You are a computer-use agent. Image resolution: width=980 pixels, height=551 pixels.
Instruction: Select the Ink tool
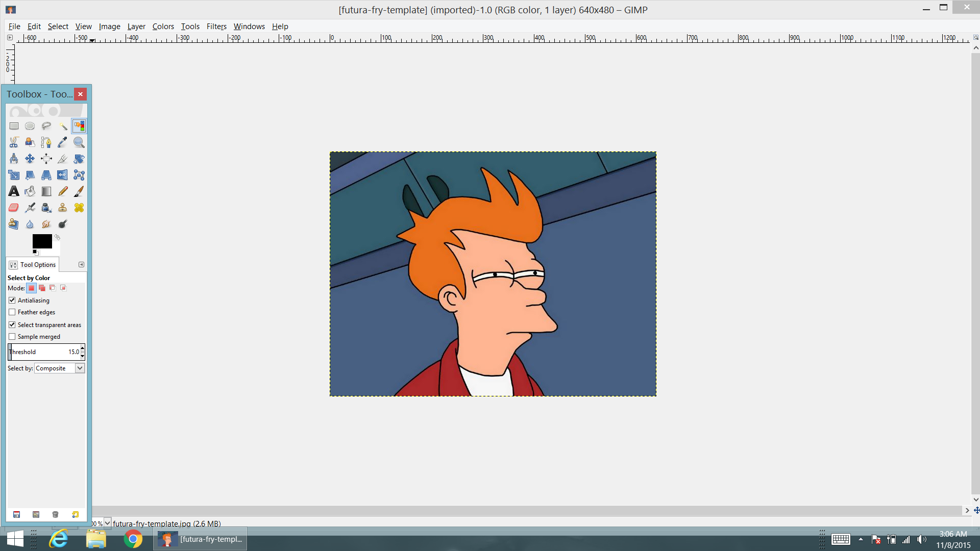pos(46,208)
